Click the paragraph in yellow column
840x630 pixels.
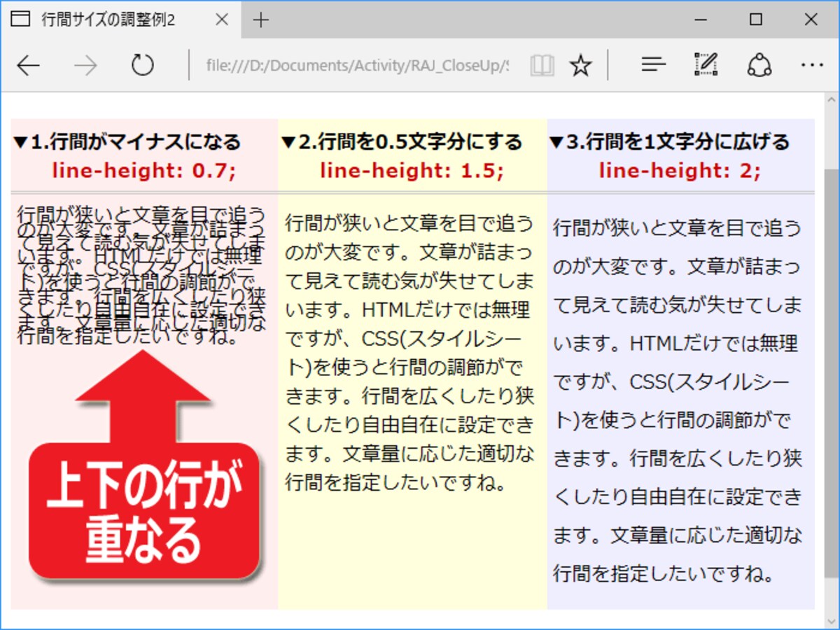410,353
